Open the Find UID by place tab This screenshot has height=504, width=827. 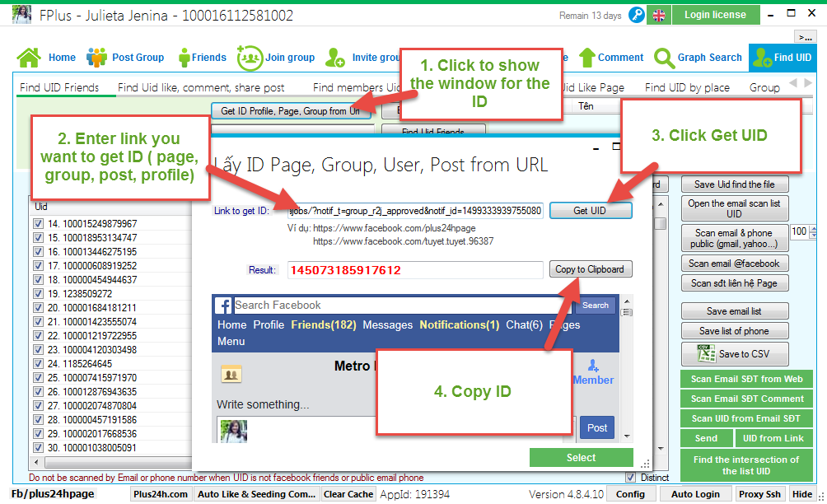[687, 87]
